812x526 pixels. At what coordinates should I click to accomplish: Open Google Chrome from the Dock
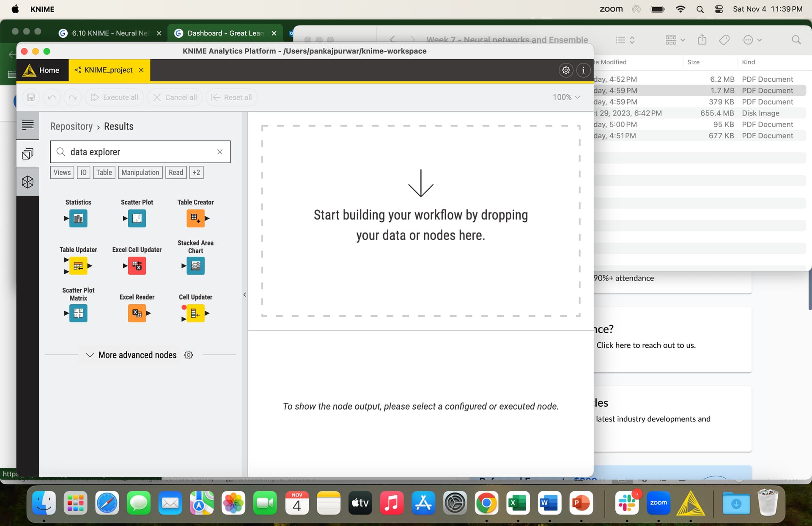click(x=486, y=503)
